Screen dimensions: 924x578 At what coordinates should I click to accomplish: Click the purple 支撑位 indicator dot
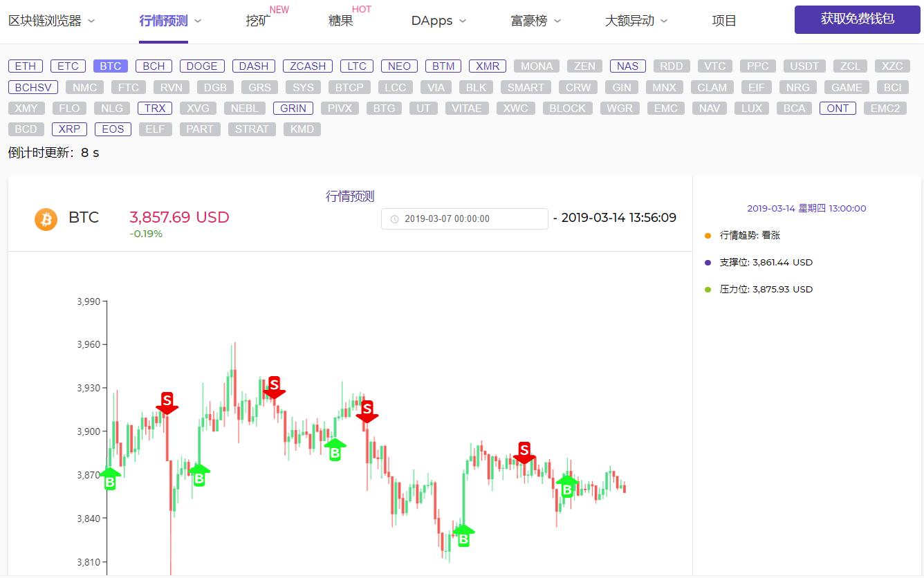[x=708, y=263]
